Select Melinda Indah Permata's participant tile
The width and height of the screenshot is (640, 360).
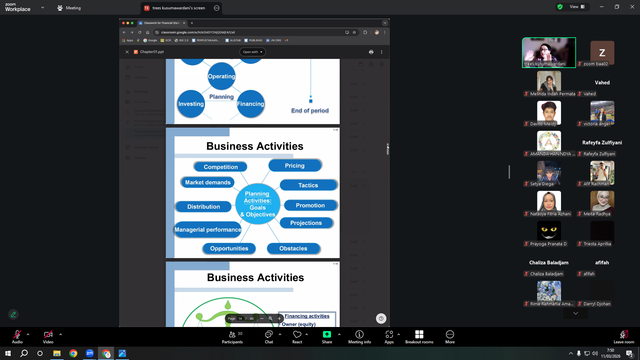[549, 83]
